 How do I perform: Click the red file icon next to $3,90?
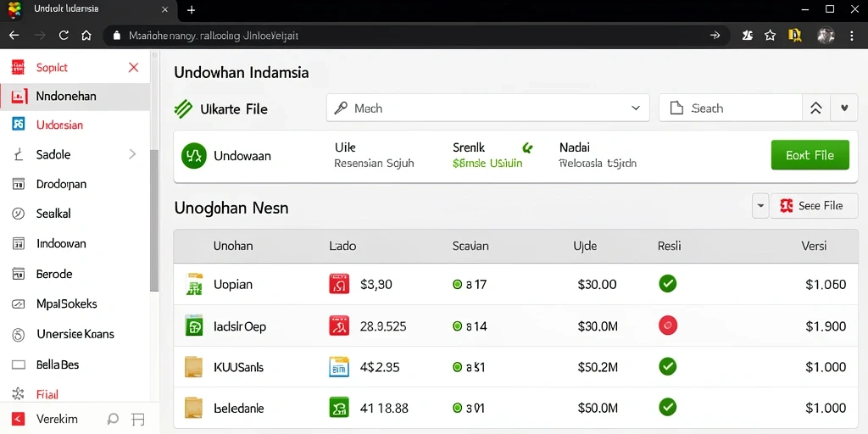339,284
